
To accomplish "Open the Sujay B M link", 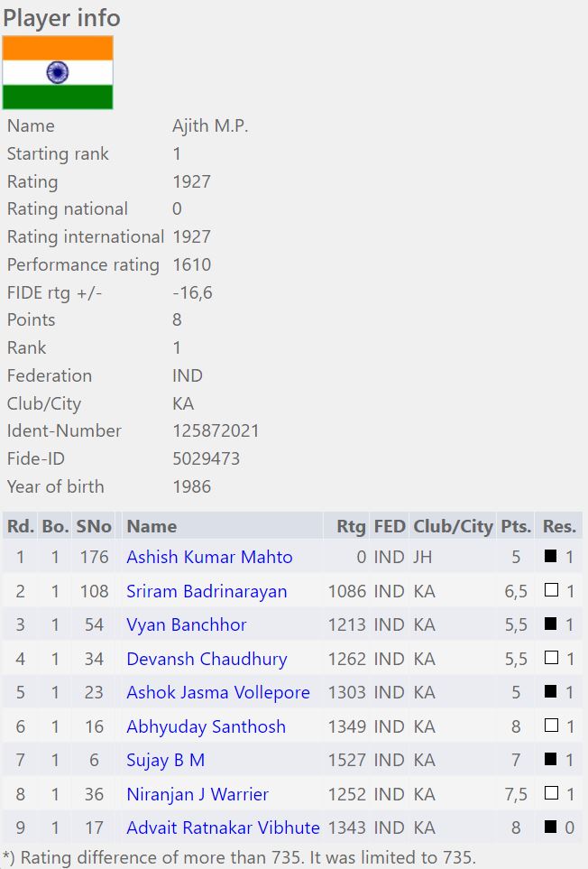I will [x=165, y=761].
